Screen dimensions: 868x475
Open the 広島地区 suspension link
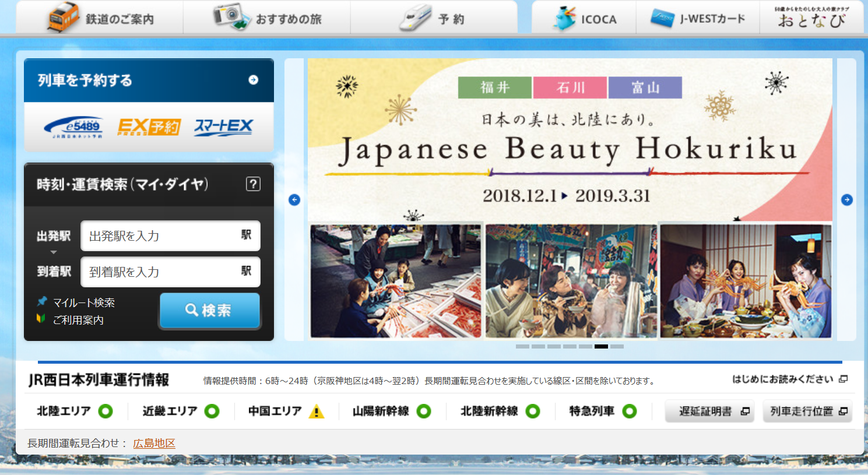coord(154,444)
